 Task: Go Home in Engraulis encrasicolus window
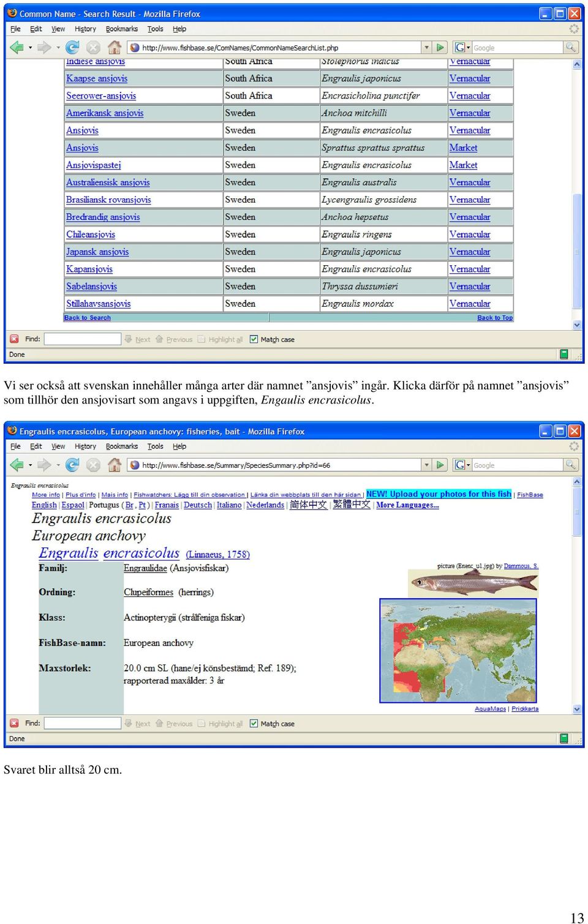click(114, 465)
